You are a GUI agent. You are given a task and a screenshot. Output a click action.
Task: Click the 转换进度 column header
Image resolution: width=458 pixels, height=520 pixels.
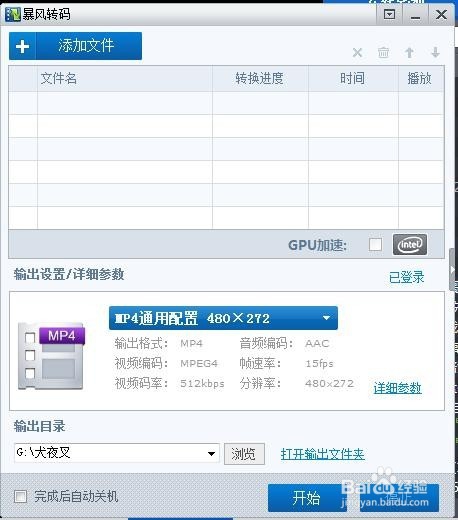coord(259,79)
